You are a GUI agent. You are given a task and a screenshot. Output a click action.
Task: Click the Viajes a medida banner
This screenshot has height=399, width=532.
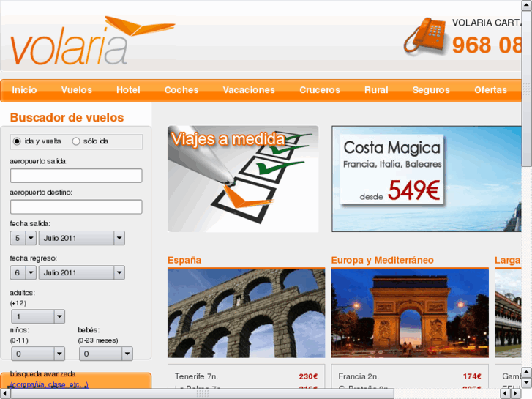coord(243,179)
